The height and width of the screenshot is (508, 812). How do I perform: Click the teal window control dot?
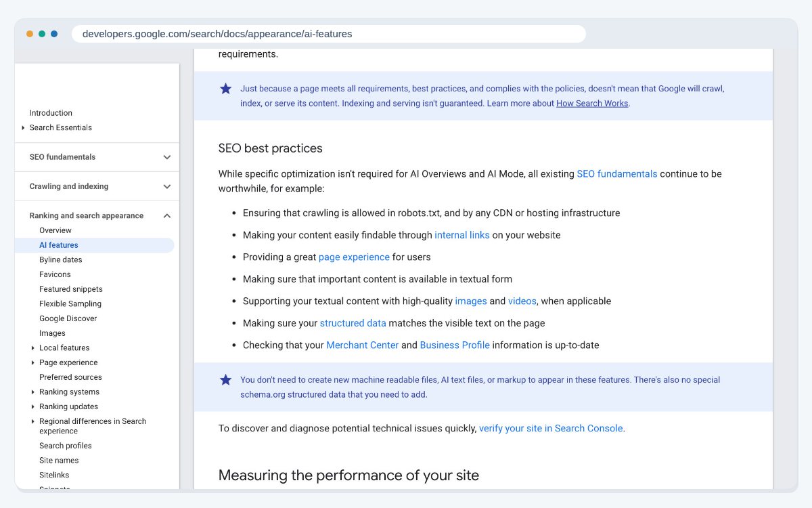click(42, 34)
